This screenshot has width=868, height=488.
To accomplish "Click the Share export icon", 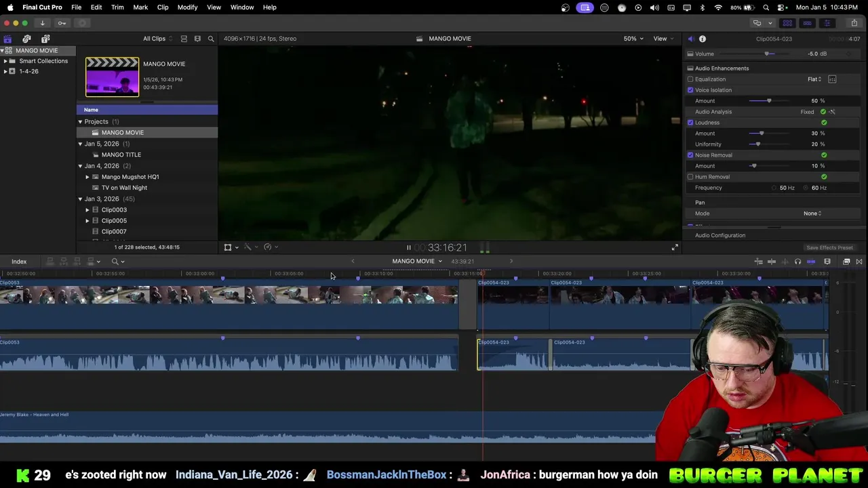I will click(854, 23).
